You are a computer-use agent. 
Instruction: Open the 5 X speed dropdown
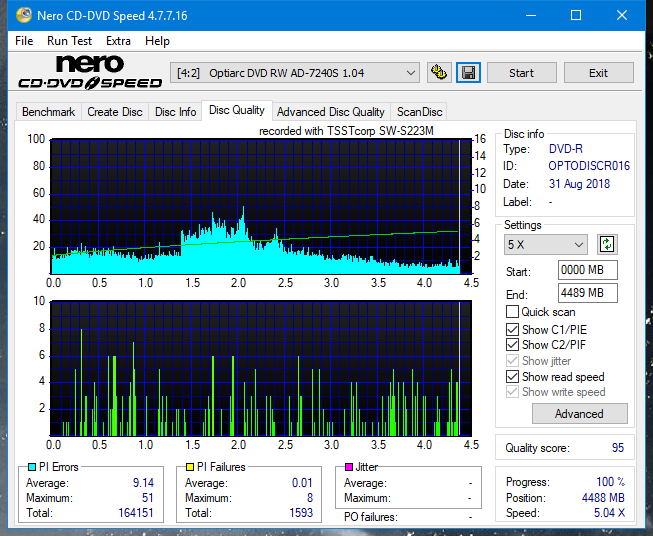click(x=546, y=244)
